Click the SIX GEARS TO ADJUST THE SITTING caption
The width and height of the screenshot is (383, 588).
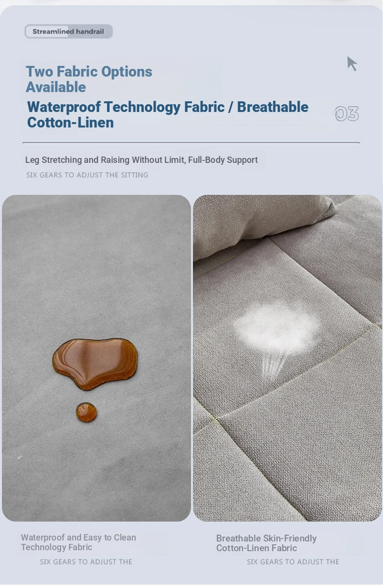87,175
